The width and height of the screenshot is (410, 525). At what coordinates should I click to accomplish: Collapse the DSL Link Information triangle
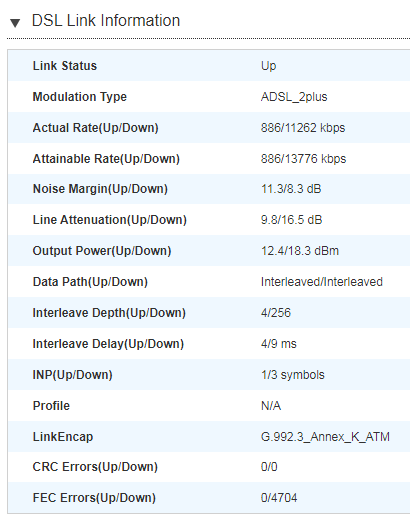tap(15, 23)
